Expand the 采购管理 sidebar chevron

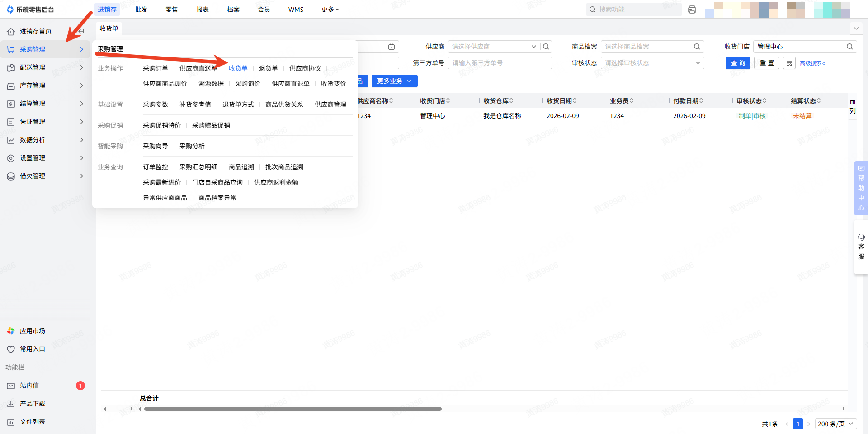click(82, 49)
